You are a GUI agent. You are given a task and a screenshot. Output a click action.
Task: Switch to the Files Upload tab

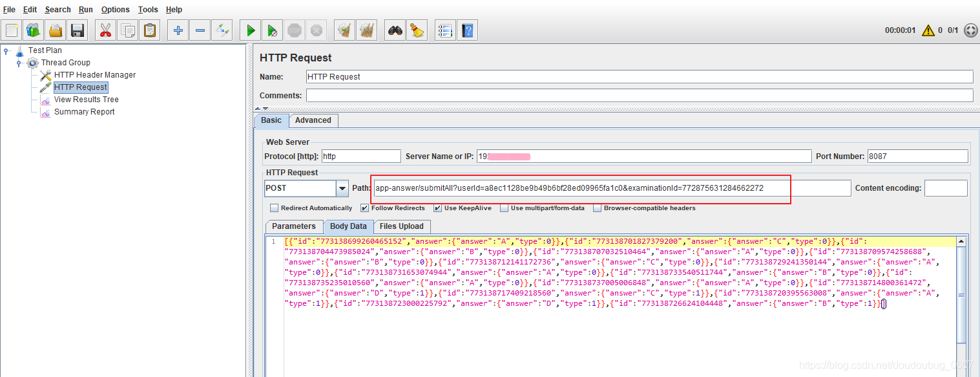[402, 226]
